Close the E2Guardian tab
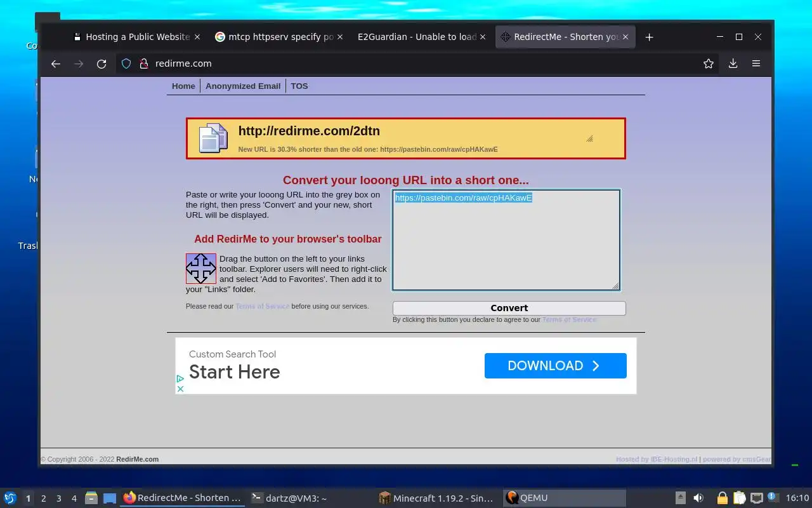The width and height of the screenshot is (812, 508). point(483,37)
